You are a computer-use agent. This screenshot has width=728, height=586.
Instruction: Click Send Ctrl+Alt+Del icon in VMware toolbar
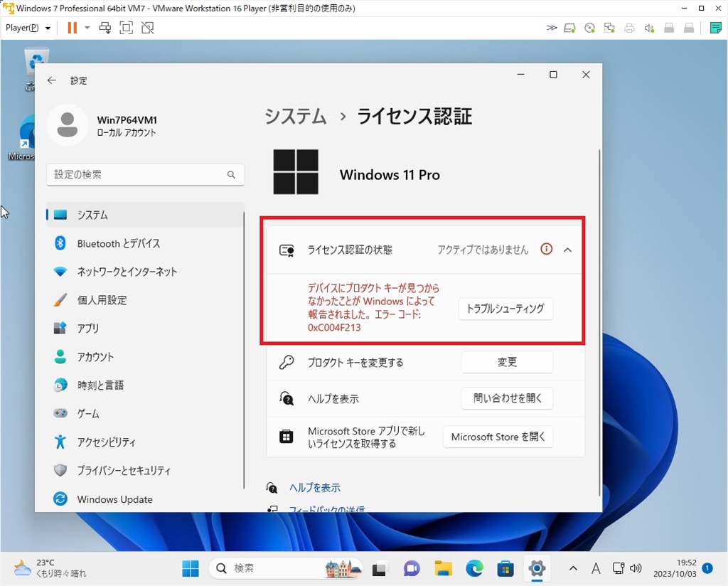click(105, 28)
